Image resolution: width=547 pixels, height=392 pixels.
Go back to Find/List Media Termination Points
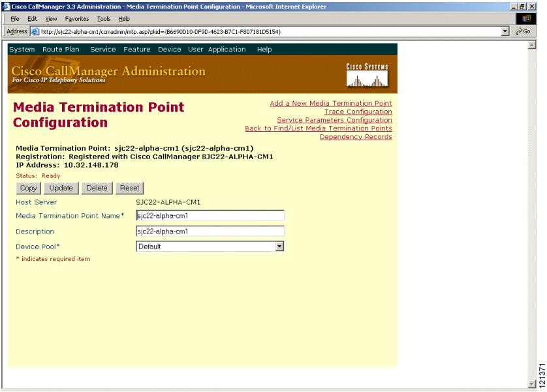[319, 128]
